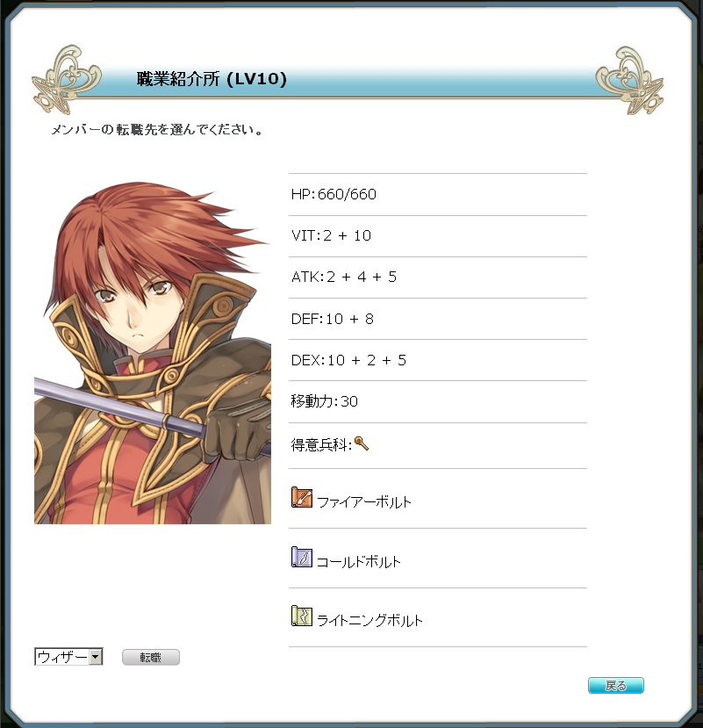The image size is (703, 728).
Task: Click the Lightning Bolt skill scroll icon
Action: point(302,616)
